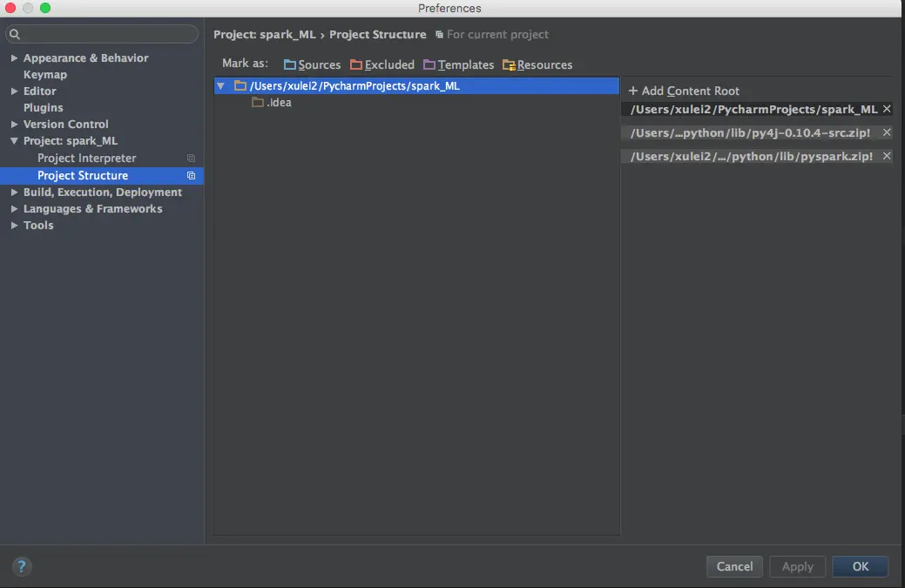
Task: Select pyspark.zip content root entry
Action: pos(752,157)
